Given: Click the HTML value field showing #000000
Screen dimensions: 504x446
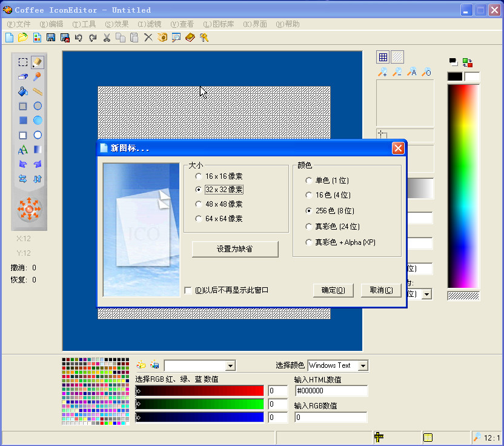Looking at the screenshot, I should [x=331, y=391].
